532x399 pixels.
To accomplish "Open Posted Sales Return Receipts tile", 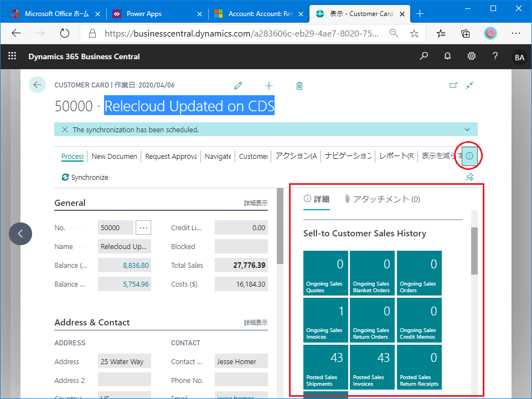I will tap(420, 367).
